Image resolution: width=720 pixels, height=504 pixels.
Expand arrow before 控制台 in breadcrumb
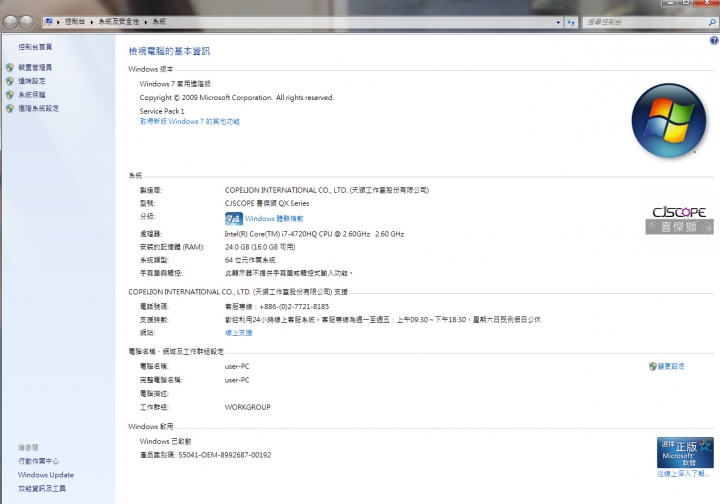tap(58, 22)
